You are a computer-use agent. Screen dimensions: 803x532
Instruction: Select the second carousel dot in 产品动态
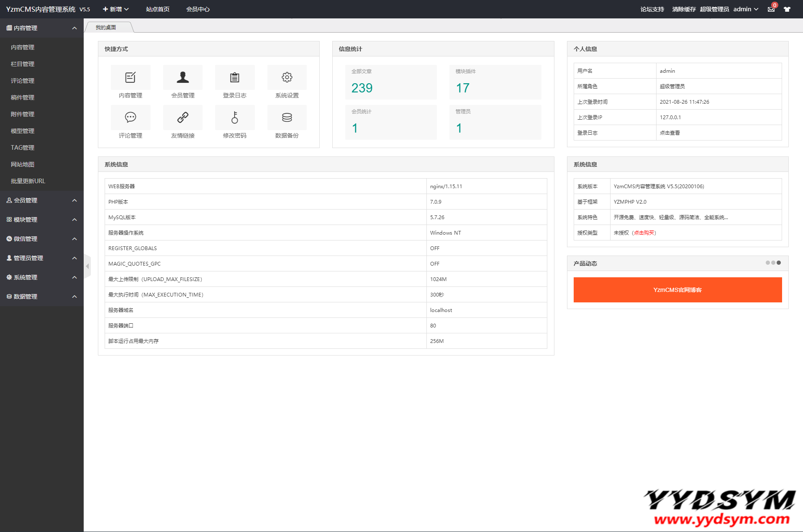tap(773, 263)
